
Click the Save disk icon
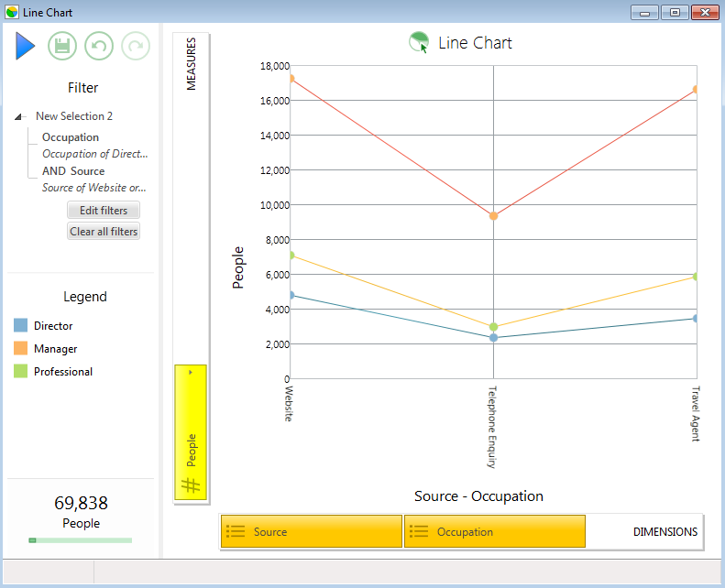[62, 46]
